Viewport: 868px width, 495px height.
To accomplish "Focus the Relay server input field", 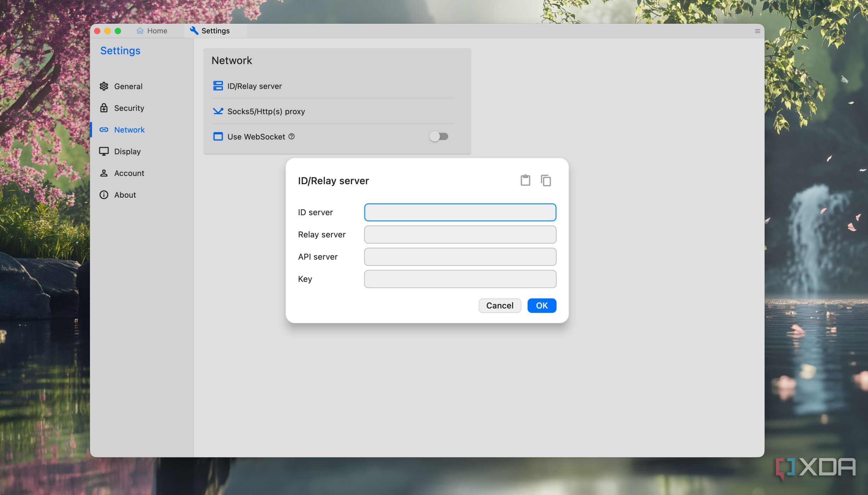I will click(x=460, y=234).
